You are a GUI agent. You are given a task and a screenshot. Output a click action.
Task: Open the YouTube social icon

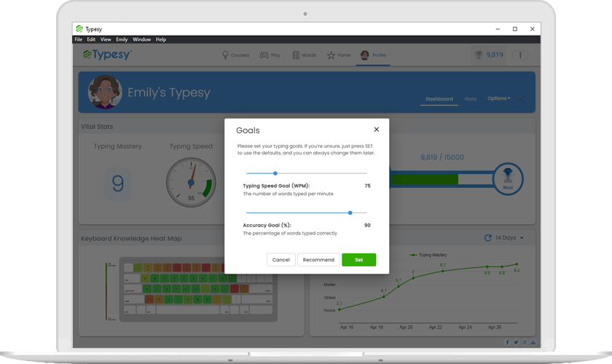533,342
